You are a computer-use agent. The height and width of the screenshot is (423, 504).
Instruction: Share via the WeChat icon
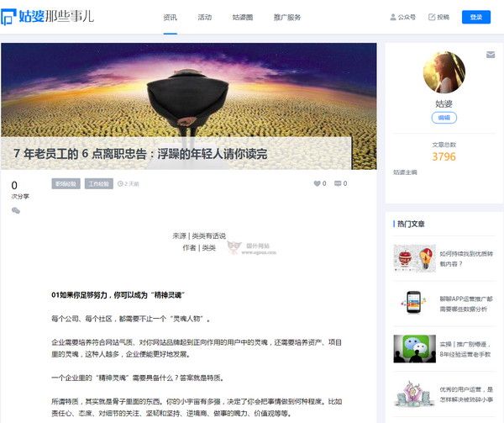point(16,211)
